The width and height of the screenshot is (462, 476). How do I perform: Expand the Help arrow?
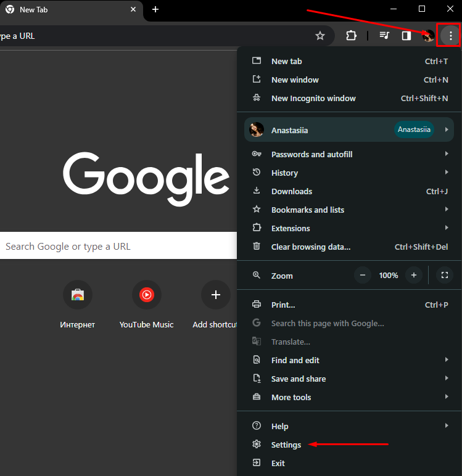pos(447,425)
